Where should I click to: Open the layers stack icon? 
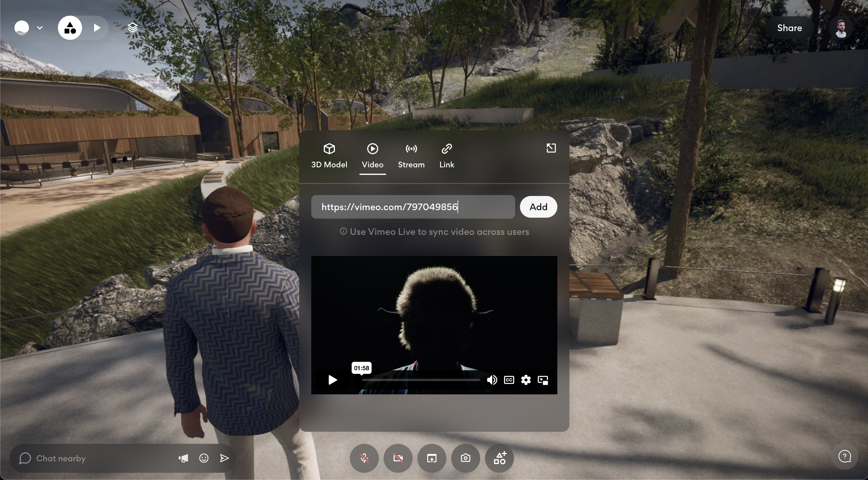click(x=132, y=28)
